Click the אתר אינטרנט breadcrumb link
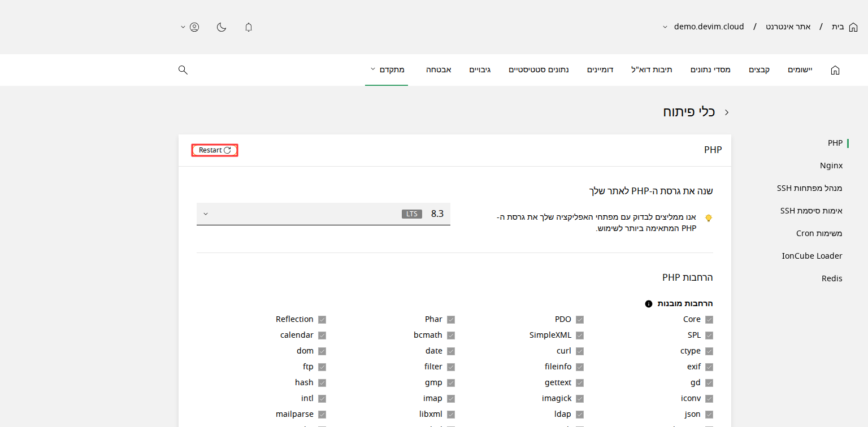Viewport: 868px width, 427px height. coord(788,27)
